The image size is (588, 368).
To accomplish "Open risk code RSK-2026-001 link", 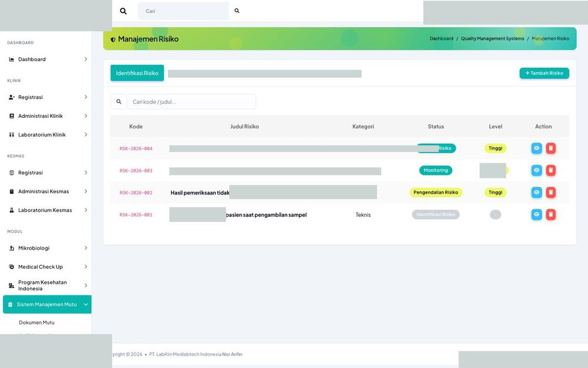I will [136, 215].
